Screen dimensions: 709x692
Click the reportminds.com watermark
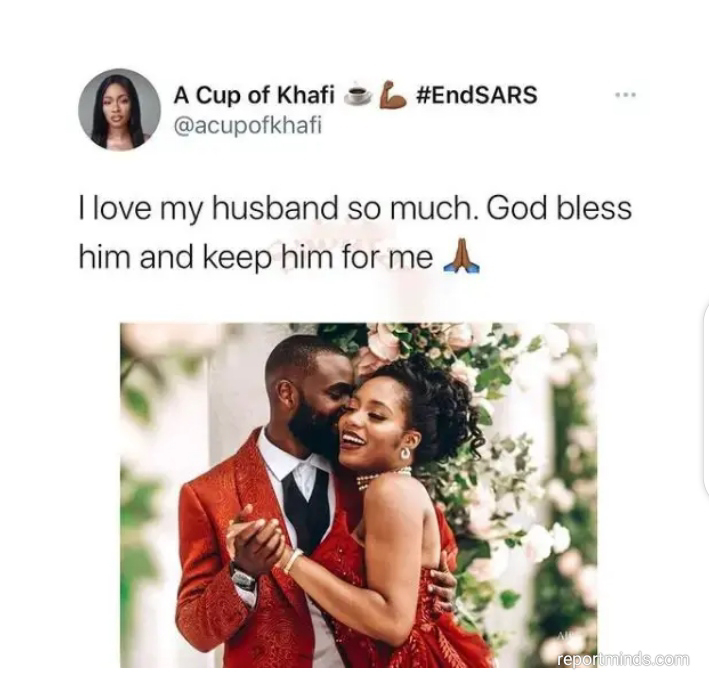point(623,659)
